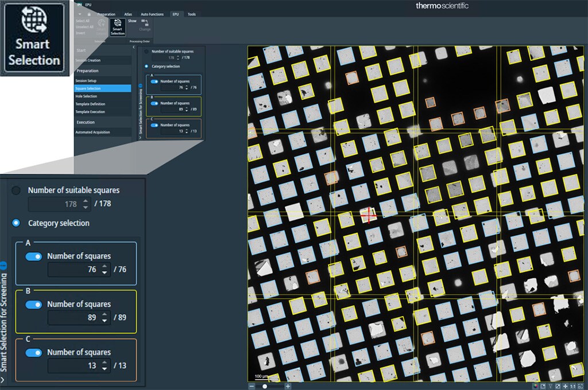Screen dimensions: 588x390
Task: Toggle category A switch in enlarged panel
Action: 34,256
